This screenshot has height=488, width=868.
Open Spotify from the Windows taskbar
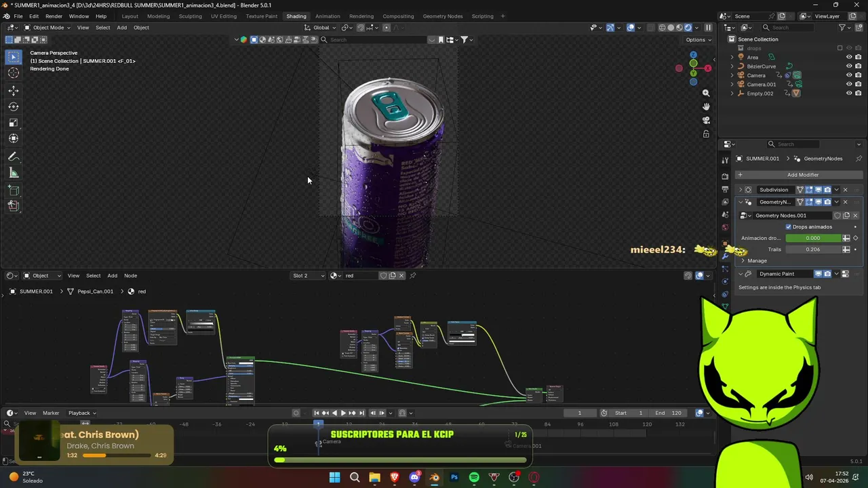tap(474, 477)
